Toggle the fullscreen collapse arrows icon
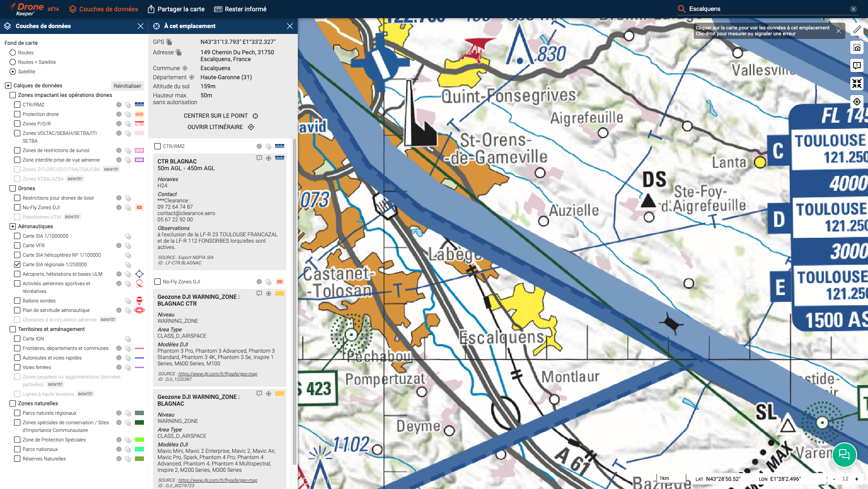Image resolution: width=868 pixels, height=489 pixels. click(x=857, y=83)
